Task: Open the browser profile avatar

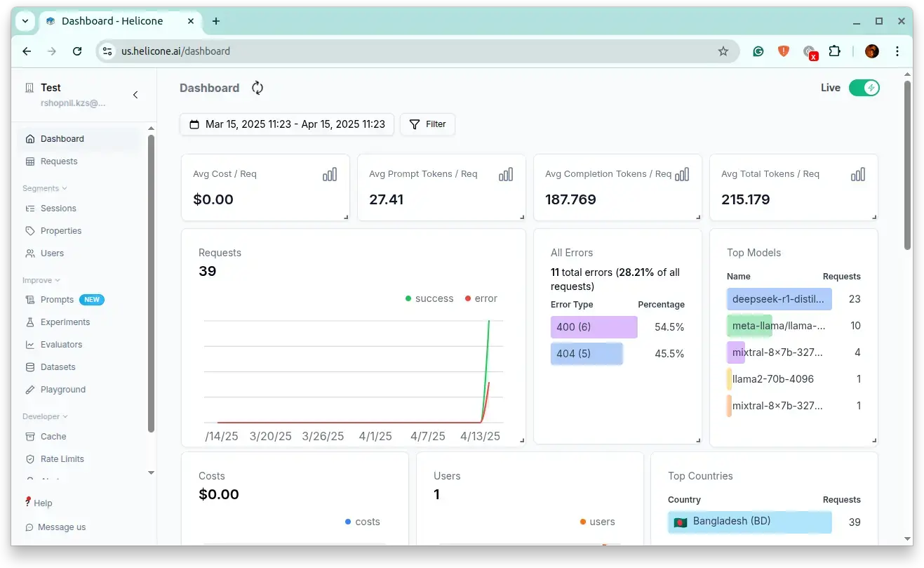Action: click(x=872, y=51)
